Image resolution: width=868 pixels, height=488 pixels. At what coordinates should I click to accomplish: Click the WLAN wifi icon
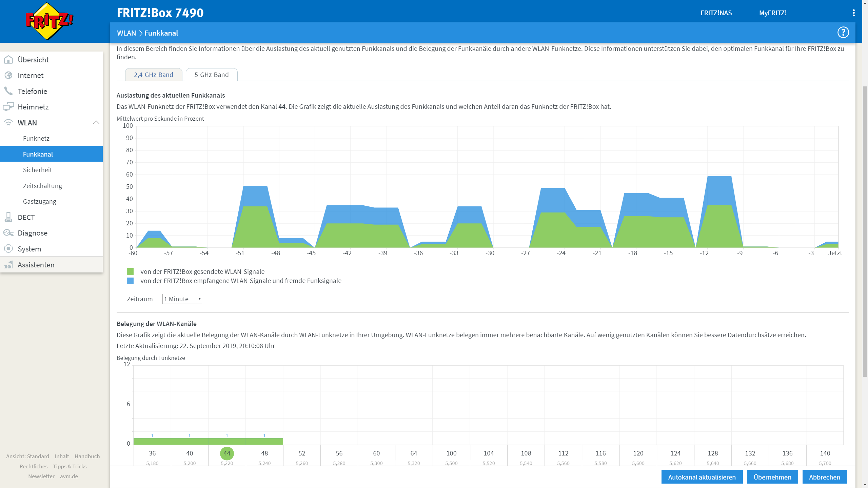click(x=8, y=123)
